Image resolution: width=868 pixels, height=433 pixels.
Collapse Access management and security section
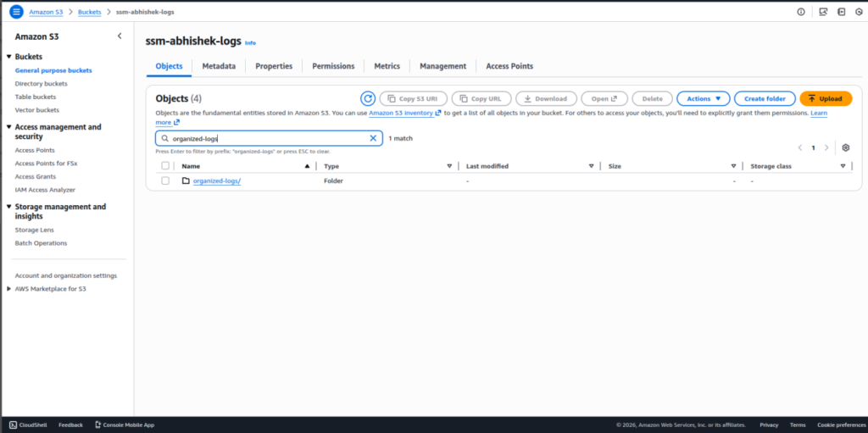(8, 127)
